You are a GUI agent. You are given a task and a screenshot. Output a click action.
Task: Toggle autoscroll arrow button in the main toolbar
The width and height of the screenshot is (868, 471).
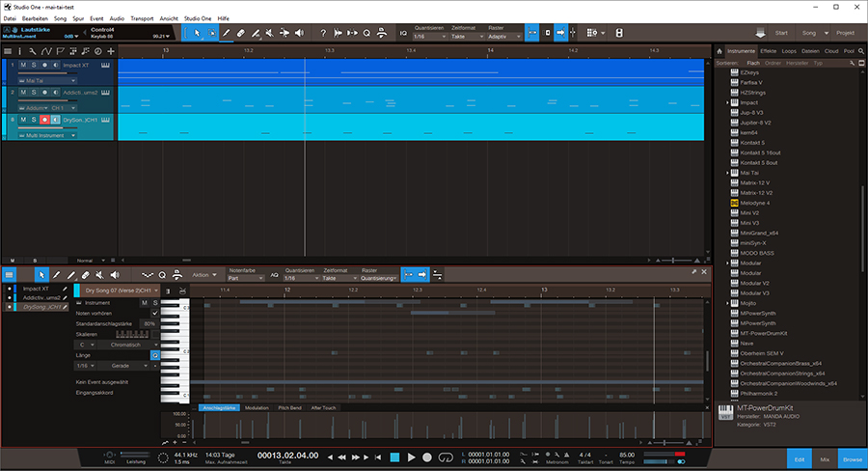(x=560, y=33)
